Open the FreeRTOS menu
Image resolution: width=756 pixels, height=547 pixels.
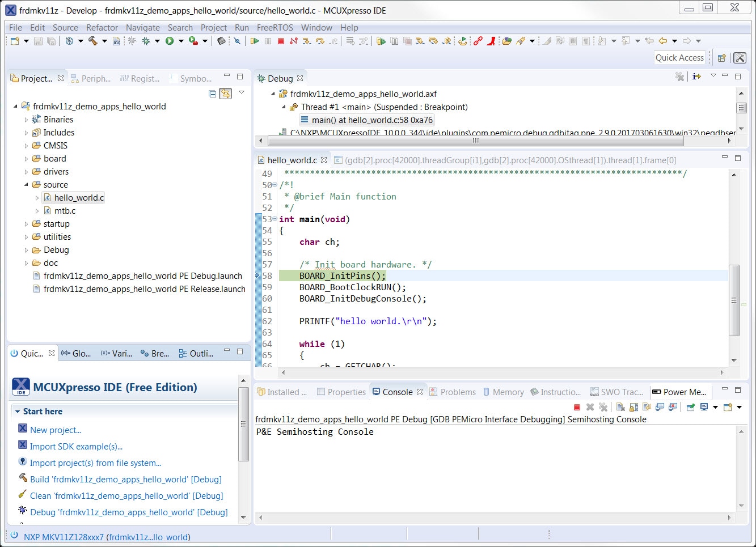coord(274,27)
